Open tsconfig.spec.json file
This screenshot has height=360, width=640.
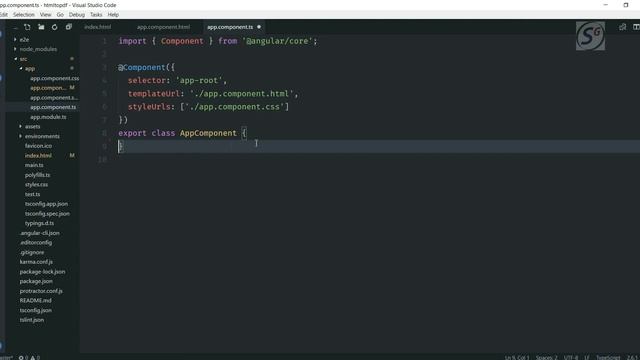(x=47, y=213)
